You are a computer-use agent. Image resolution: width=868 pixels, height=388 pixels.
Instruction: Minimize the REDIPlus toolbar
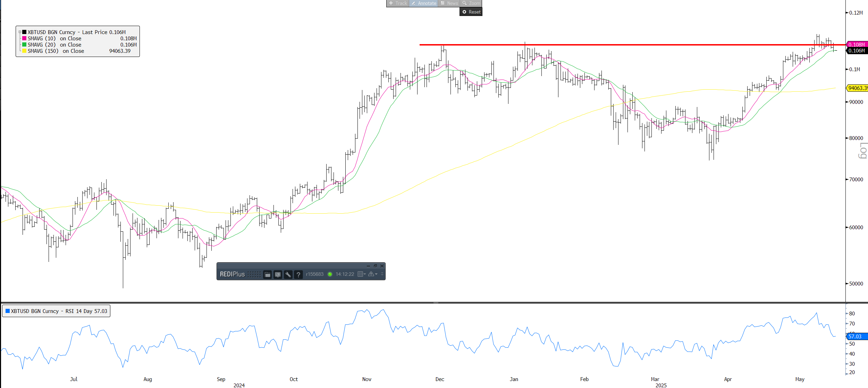pyautogui.click(x=368, y=266)
